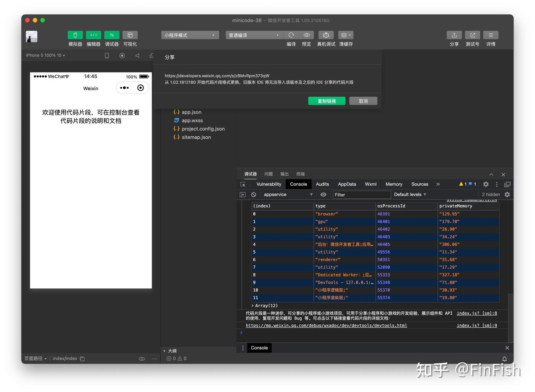Collapse the debugger panel with the chevron
The height and width of the screenshot is (392, 535).
click(491, 175)
